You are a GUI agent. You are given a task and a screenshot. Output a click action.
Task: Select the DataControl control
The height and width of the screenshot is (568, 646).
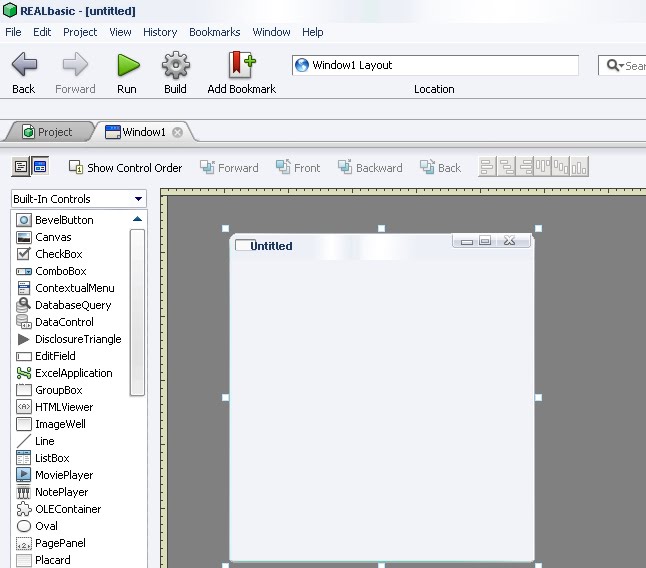tap(55, 322)
